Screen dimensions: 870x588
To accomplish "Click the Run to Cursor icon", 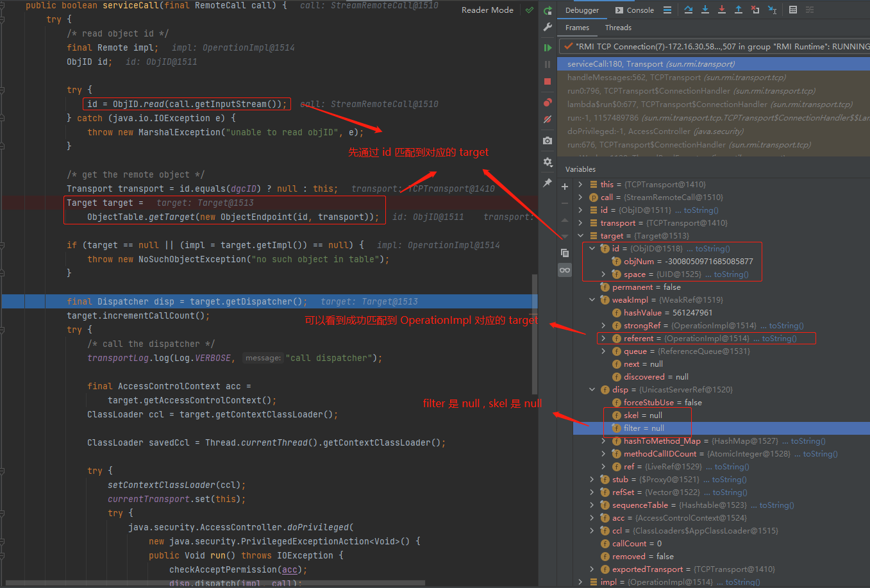I will (x=772, y=10).
